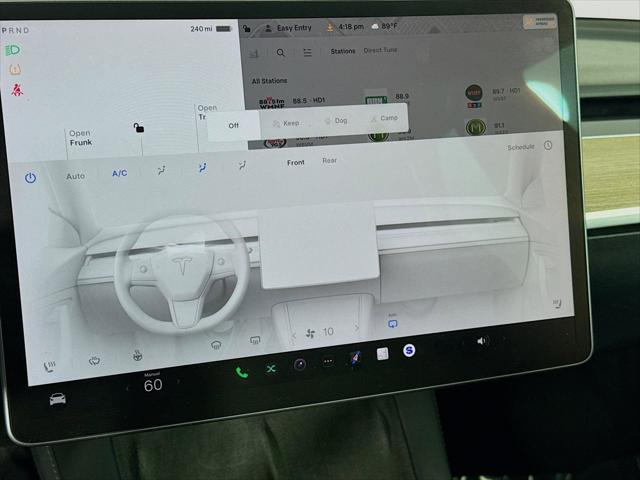The width and height of the screenshot is (640, 480).
Task: Select Keep climate mode
Action: tap(286, 123)
